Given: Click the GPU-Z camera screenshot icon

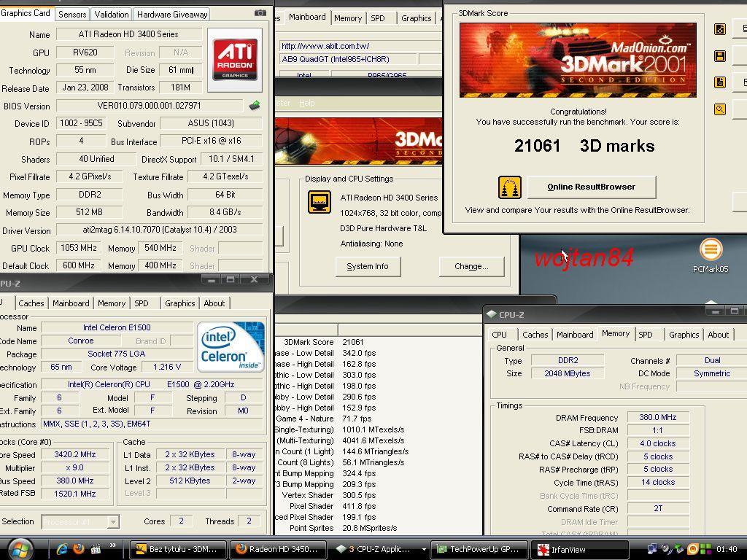Looking at the screenshot, I should 260,13.
